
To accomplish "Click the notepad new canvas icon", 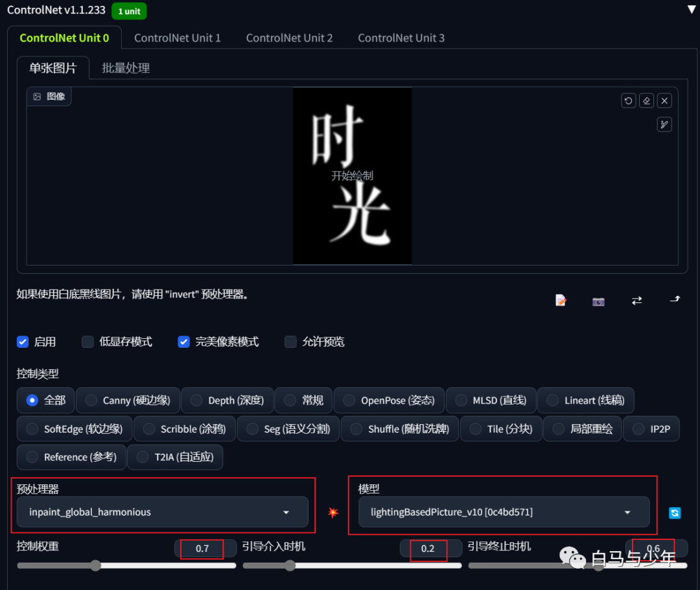I will 561,301.
